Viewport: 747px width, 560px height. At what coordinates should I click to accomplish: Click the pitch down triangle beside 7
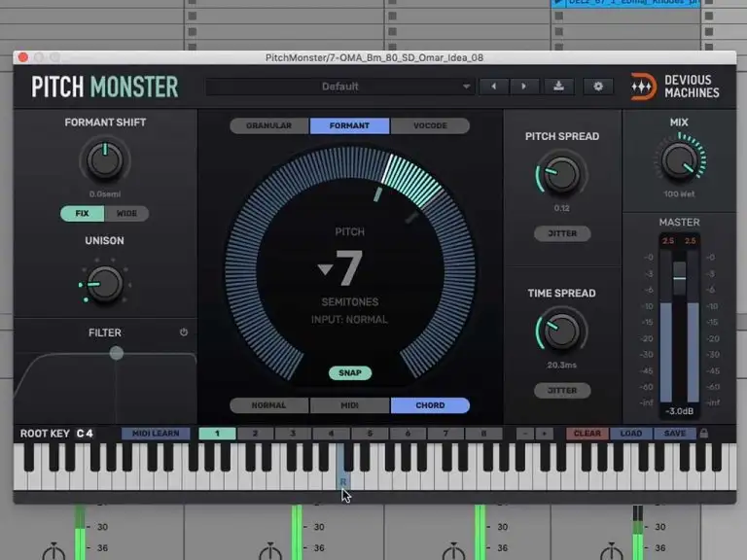click(x=326, y=269)
